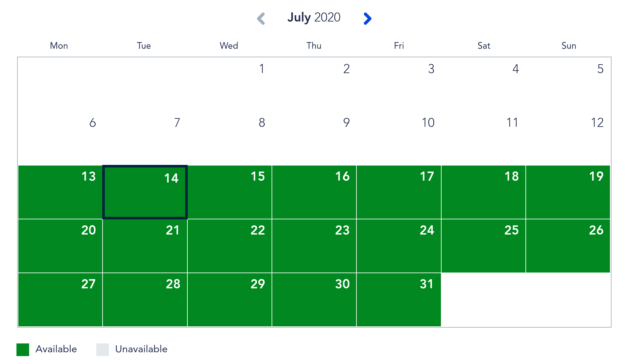This screenshot has height=364, width=628.
Task: Select the last day, July 31
Action: click(399, 299)
